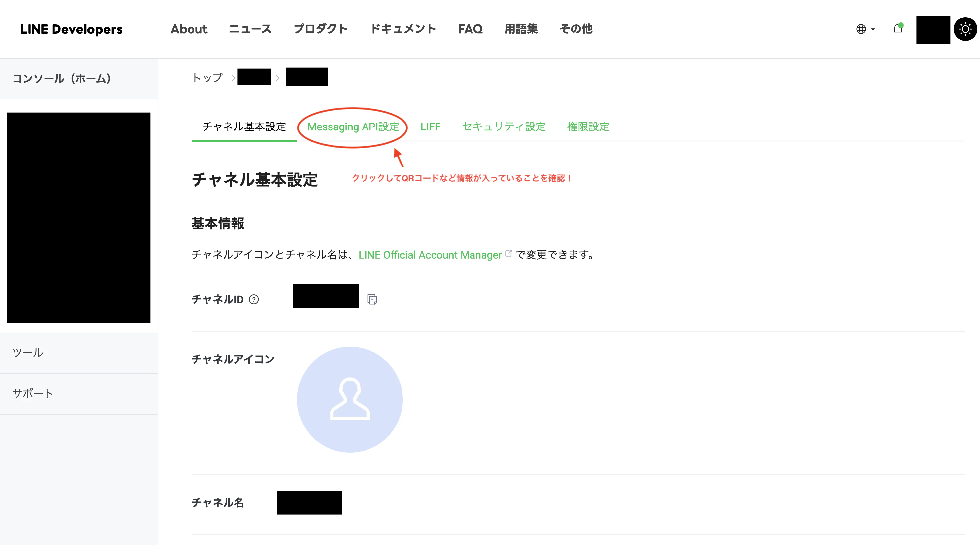
Task: Open the プロダクト menu item
Action: coord(321,29)
